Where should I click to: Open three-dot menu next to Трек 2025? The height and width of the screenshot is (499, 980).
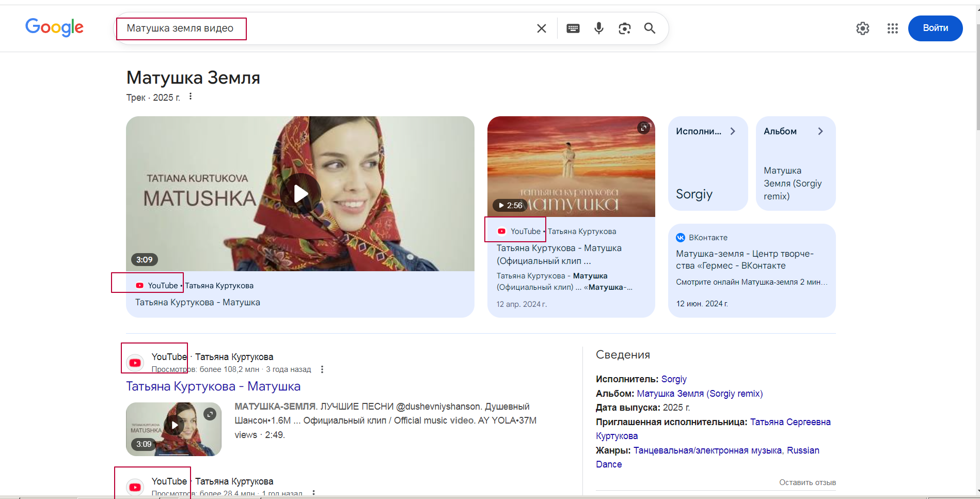191,97
